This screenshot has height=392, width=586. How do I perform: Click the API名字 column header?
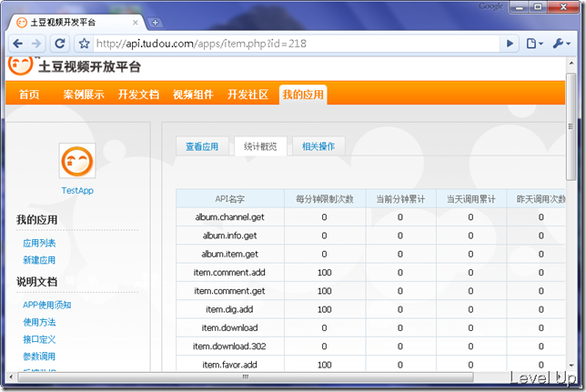click(x=230, y=199)
